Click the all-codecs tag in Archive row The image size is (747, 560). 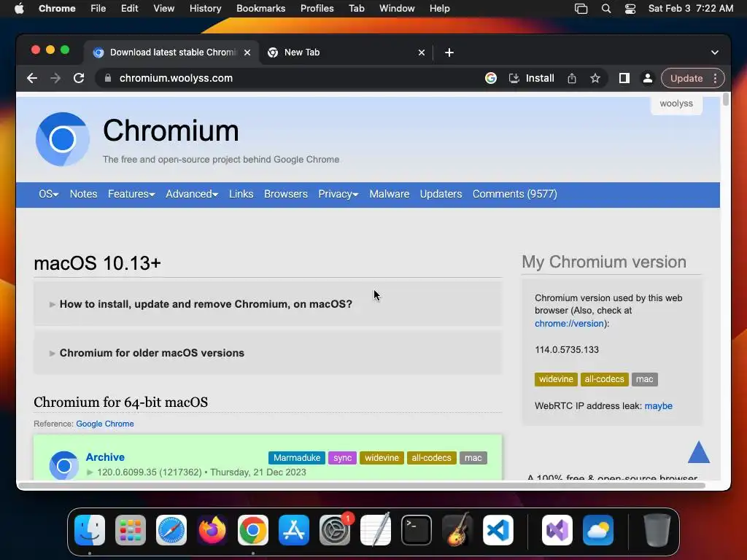(x=431, y=458)
